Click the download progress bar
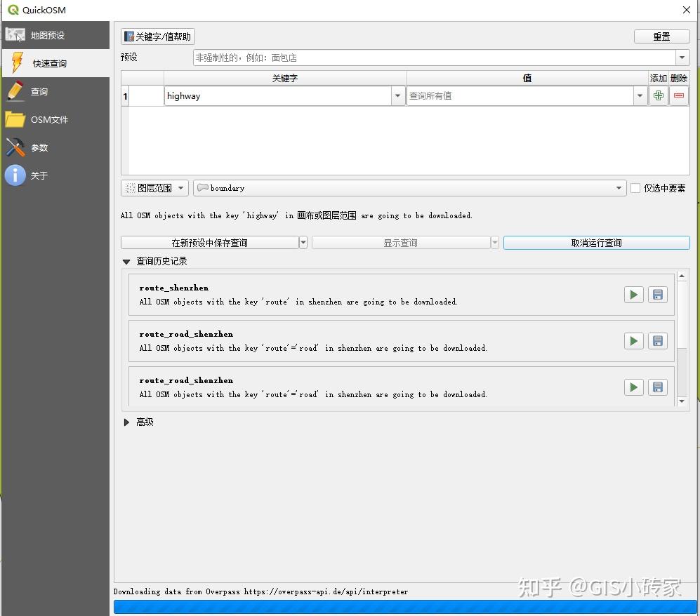 coord(405,607)
